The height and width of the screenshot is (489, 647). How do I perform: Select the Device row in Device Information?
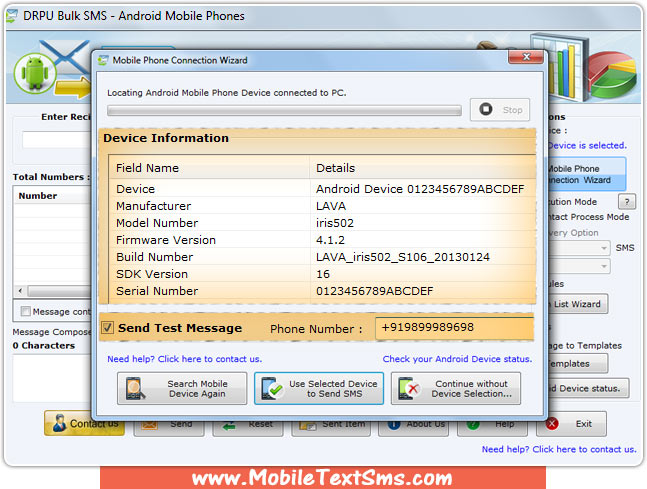click(x=323, y=189)
